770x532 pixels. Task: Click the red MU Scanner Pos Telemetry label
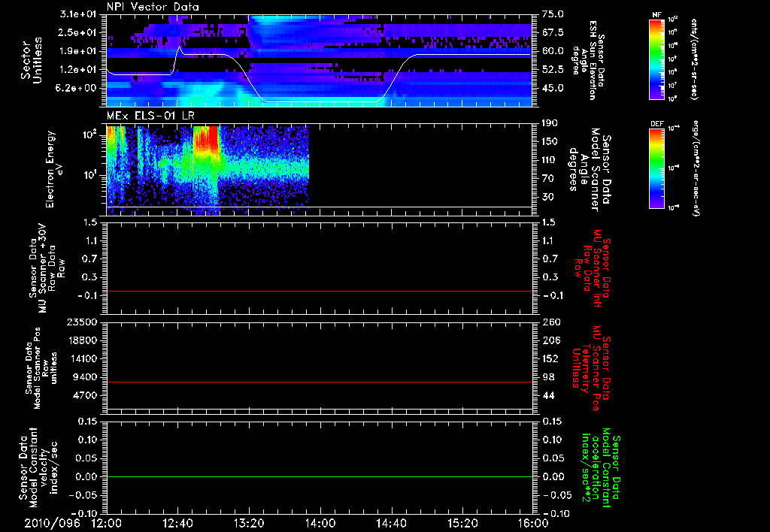tap(591, 368)
